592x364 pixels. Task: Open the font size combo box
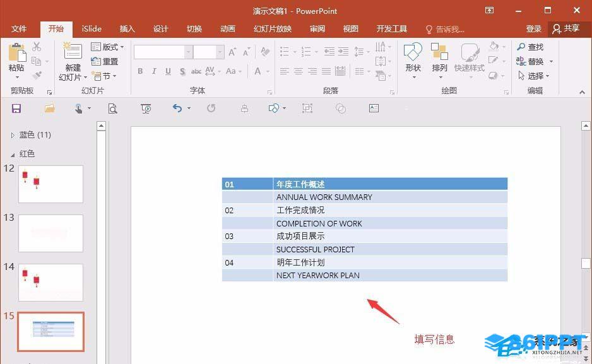(x=209, y=52)
